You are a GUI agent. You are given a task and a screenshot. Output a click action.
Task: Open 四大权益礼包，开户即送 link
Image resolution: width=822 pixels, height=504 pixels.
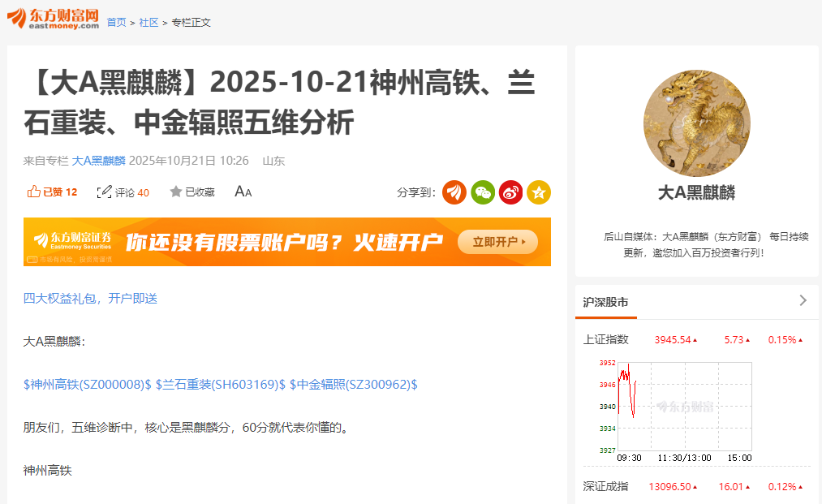click(90, 299)
